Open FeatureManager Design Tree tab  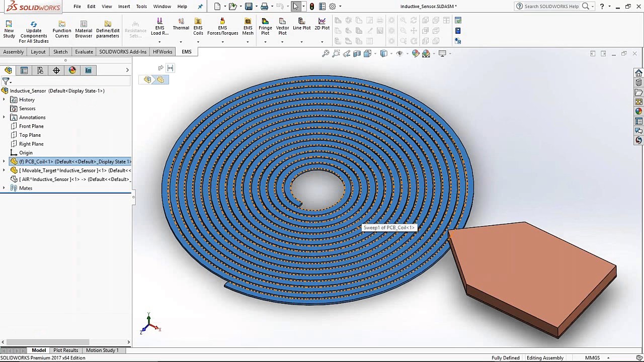[8, 70]
